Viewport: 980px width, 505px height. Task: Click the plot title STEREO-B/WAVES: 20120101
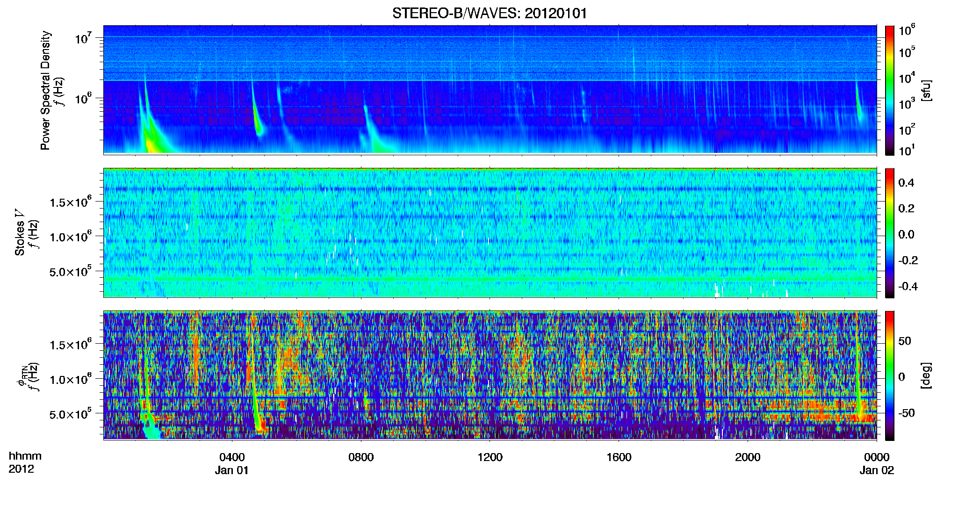tap(490, 13)
